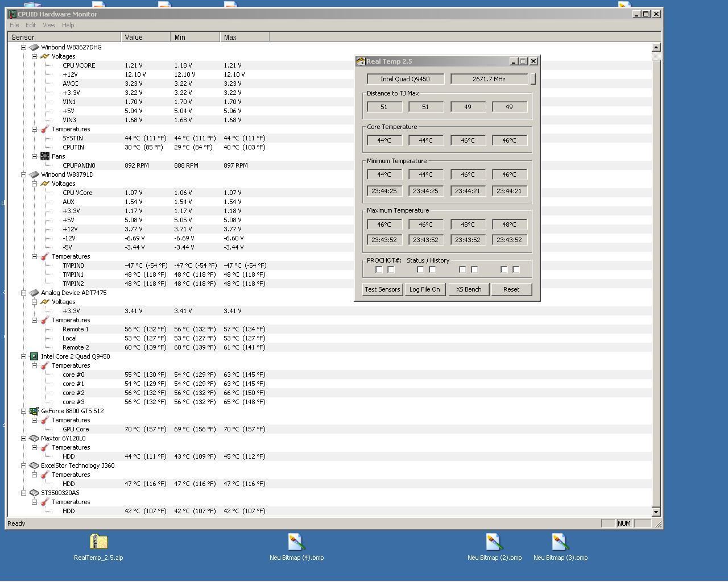
Task: Collapse the Winbond W83627DHG tree node
Action: 24,47
